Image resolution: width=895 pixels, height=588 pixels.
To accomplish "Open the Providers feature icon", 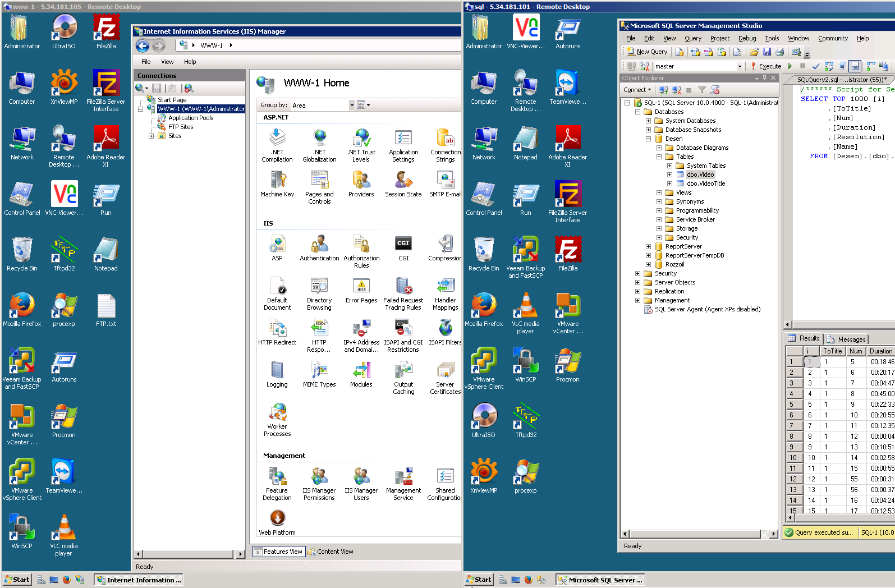I will coord(361,183).
